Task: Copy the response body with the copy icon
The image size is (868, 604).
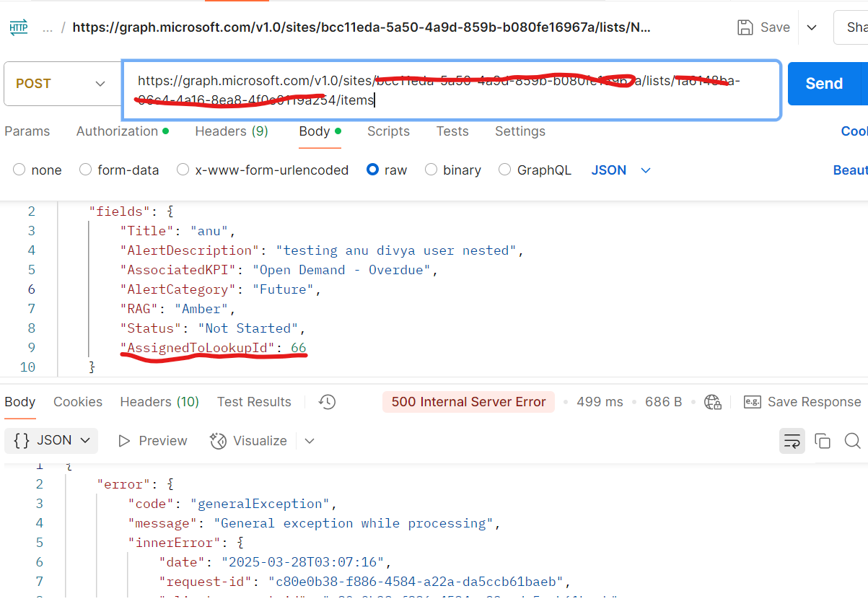Action: click(x=823, y=441)
